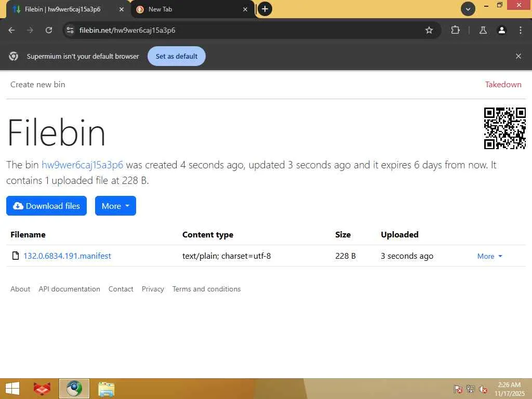Viewport: 532px width, 399px height.
Task: Open the taskbar clock and date
Action: [509, 389]
